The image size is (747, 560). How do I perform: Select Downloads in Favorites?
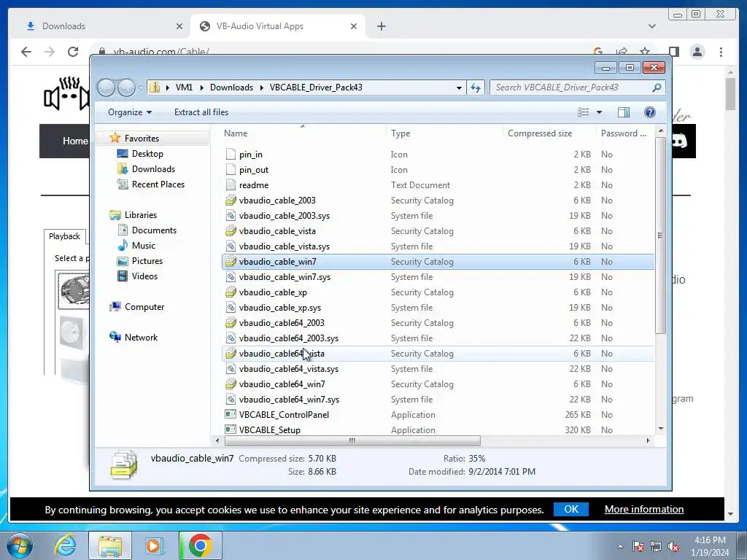point(153,169)
